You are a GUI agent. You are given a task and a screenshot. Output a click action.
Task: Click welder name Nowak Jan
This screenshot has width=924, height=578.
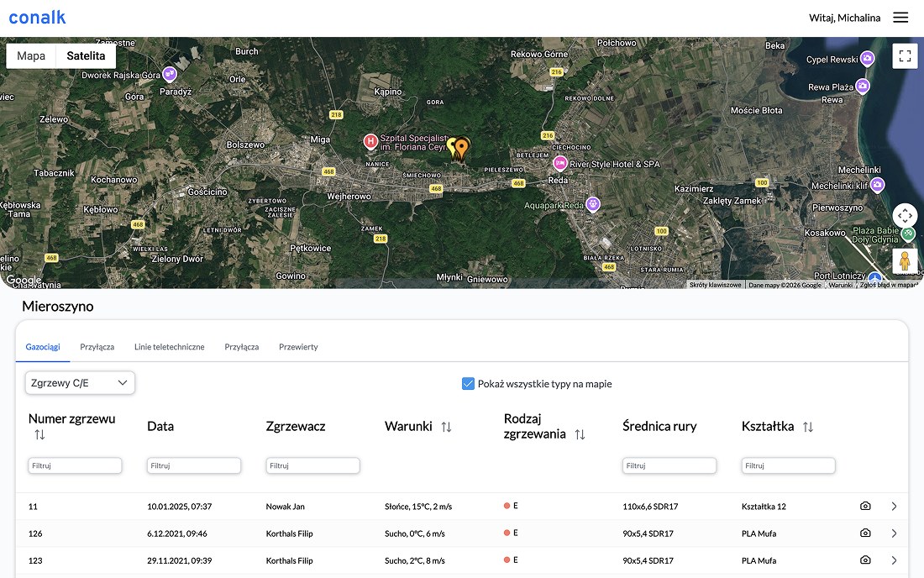(286, 507)
